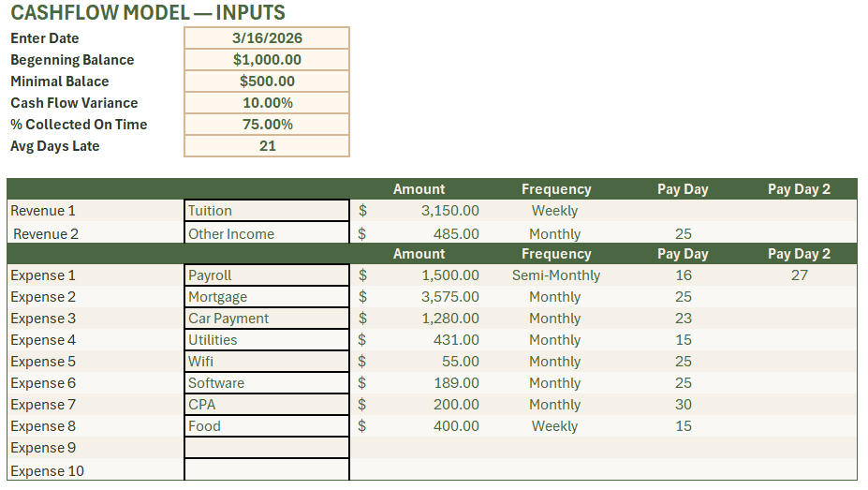Click the Wifi name cell
868x490 pixels.
pos(267,362)
